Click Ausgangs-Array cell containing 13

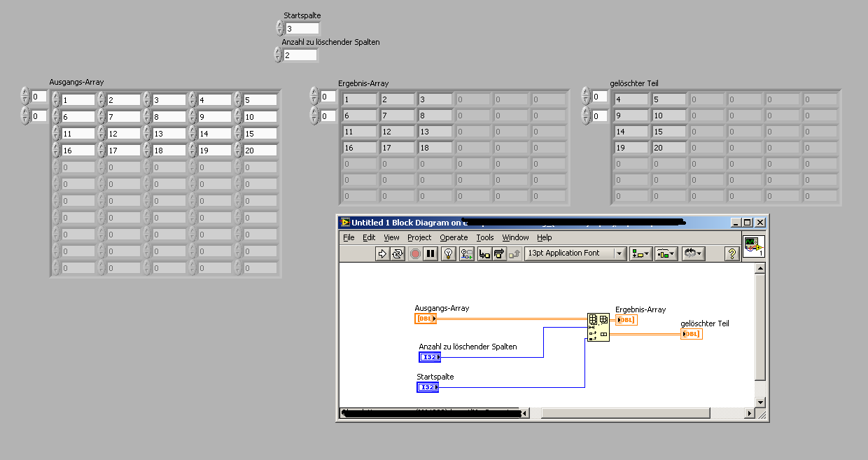click(169, 134)
